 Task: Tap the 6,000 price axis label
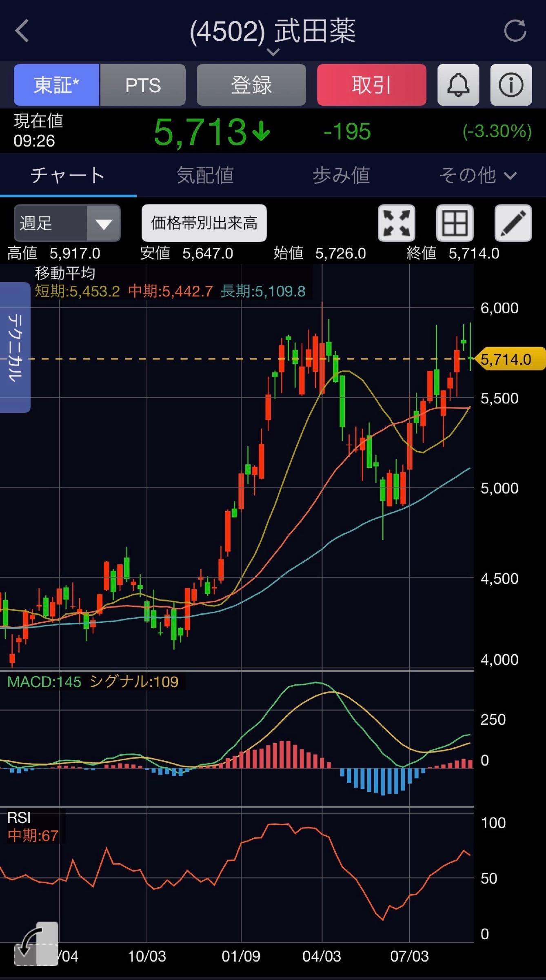pyautogui.click(x=499, y=308)
